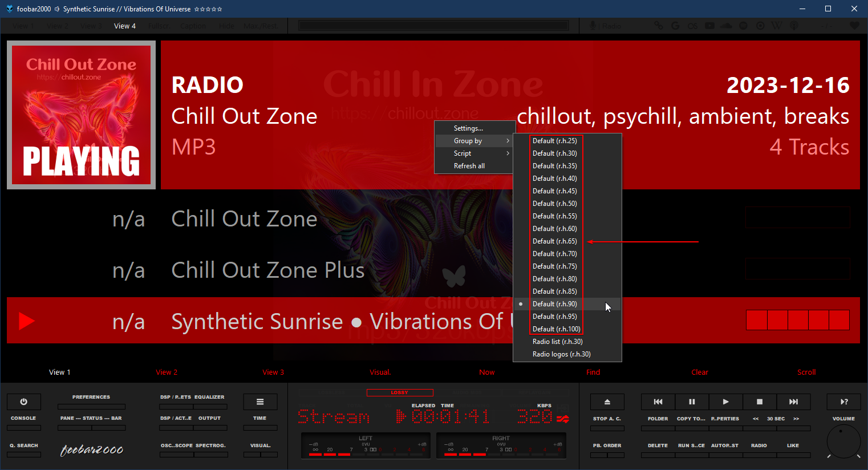Click the eject button icon
Viewport: 868px width, 470px height.
(x=607, y=402)
